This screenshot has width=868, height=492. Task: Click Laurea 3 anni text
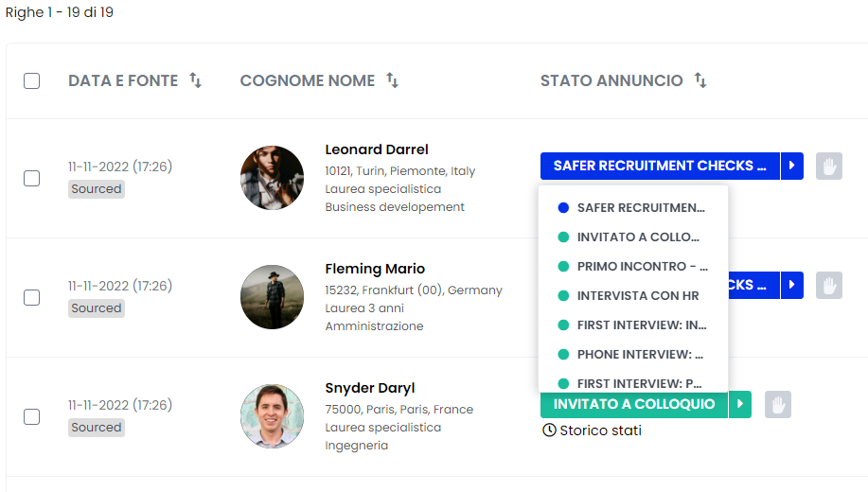pyautogui.click(x=364, y=308)
